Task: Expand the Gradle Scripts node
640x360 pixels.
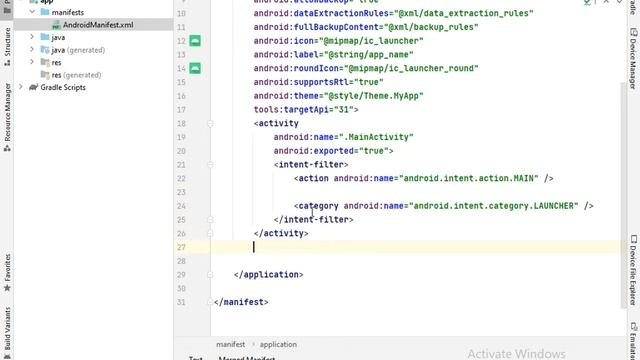Action: tap(20, 87)
